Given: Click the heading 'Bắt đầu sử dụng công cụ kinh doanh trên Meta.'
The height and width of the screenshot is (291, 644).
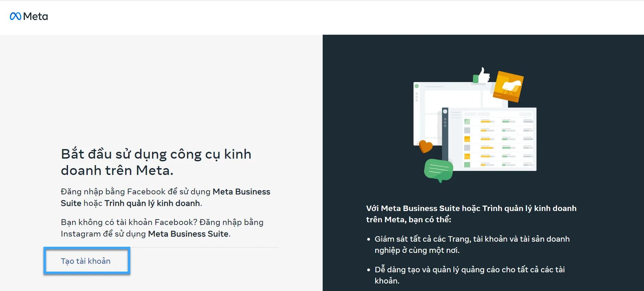Looking at the screenshot, I should [x=156, y=162].
